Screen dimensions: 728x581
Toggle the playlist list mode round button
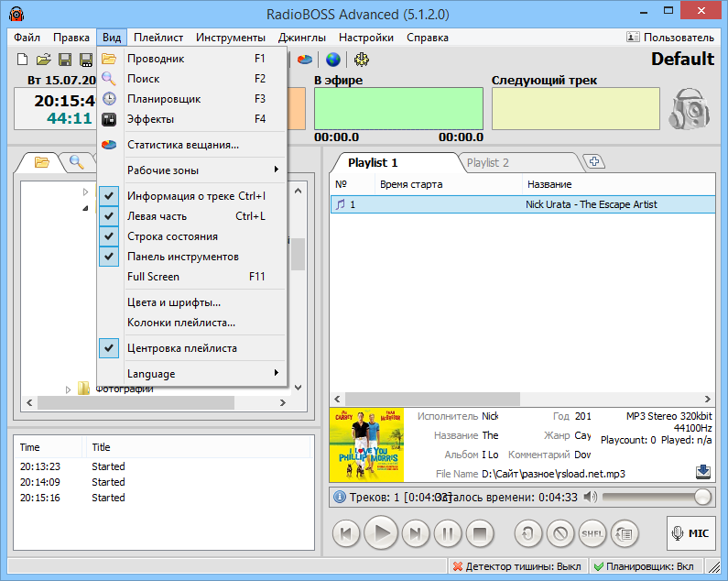click(x=625, y=533)
